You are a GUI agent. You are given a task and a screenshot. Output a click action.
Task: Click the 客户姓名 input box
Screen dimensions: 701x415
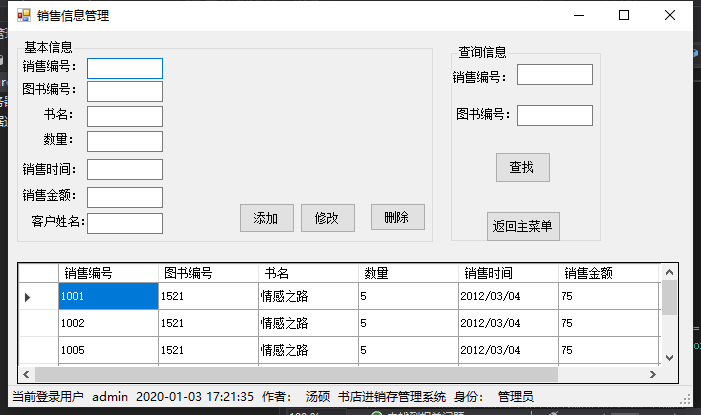(125, 223)
